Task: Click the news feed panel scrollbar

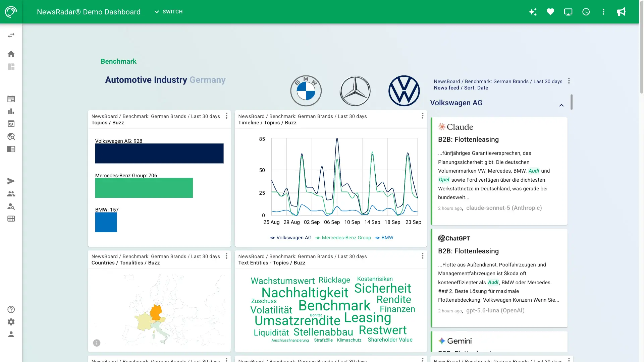Action: 572,102
